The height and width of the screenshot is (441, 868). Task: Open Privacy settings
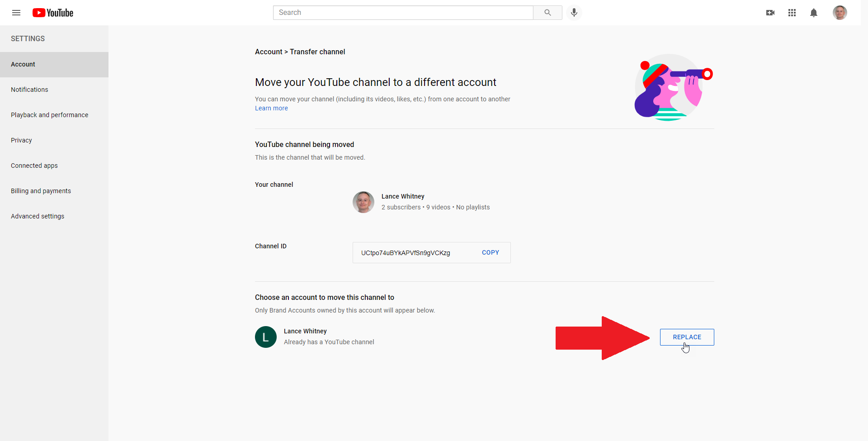tap(54, 140)
